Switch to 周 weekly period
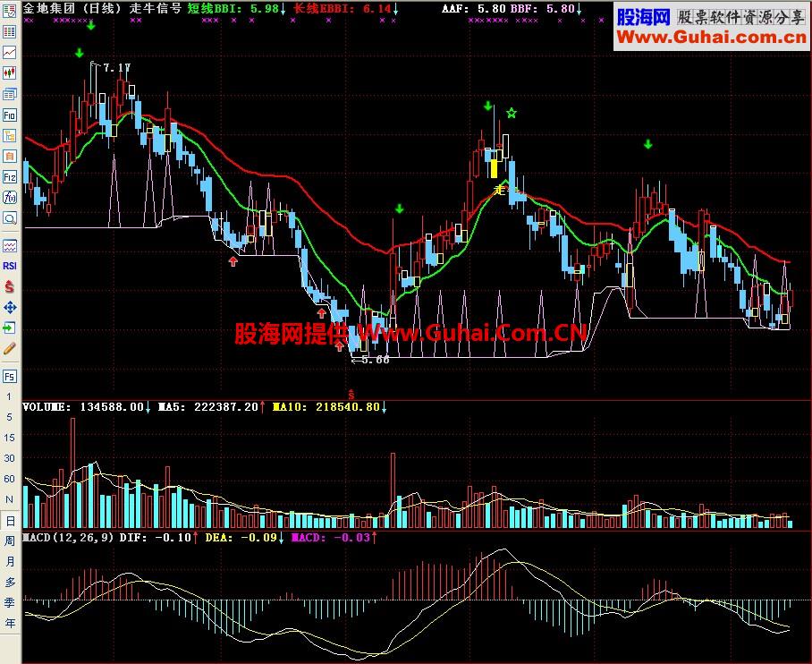Viewport: 812px width, 664px height. [10, 541]
